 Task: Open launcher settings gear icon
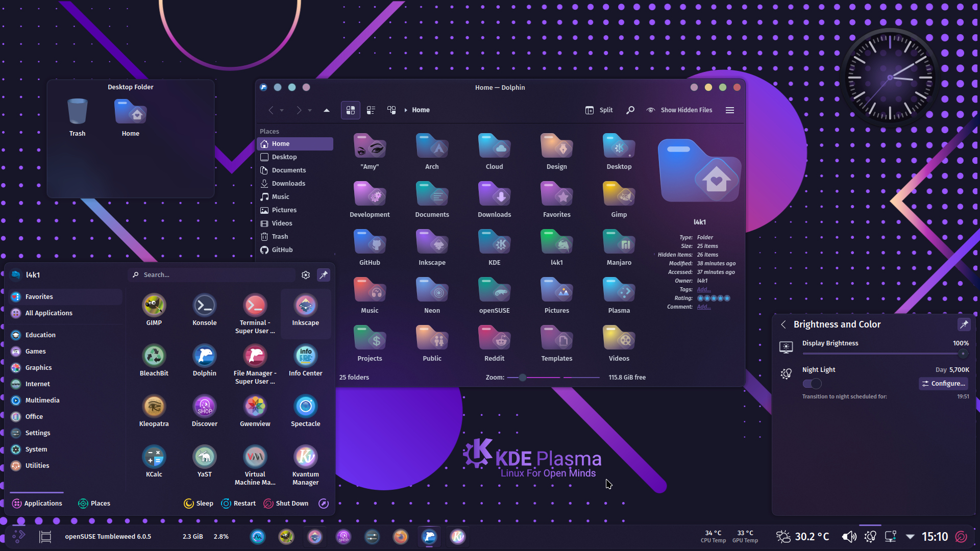click(x=306, y=275)
